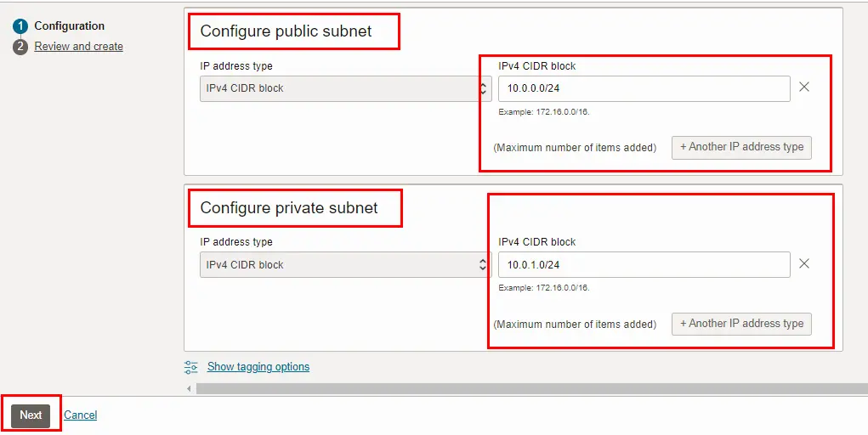Click the Configure public subnet heading
This screenshot has height=435, width=868.
[x=286, y=31]
